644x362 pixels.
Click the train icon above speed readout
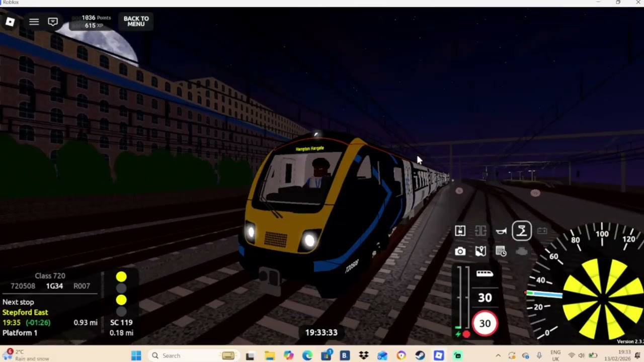(x=485, y=274)
